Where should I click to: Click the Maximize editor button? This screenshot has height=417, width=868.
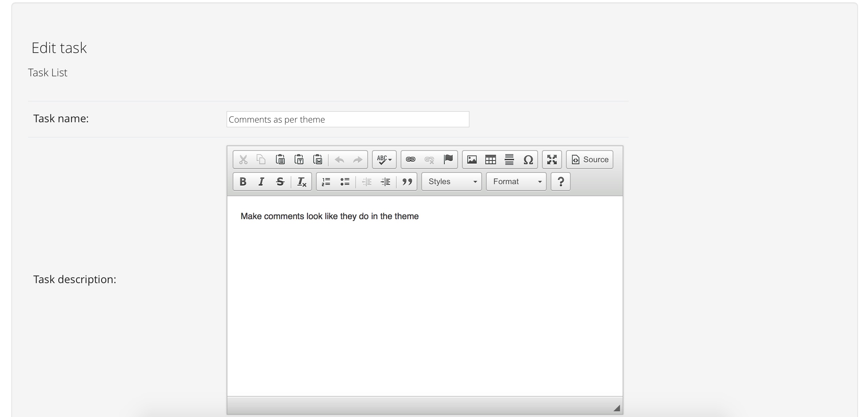tap(552, 159)
